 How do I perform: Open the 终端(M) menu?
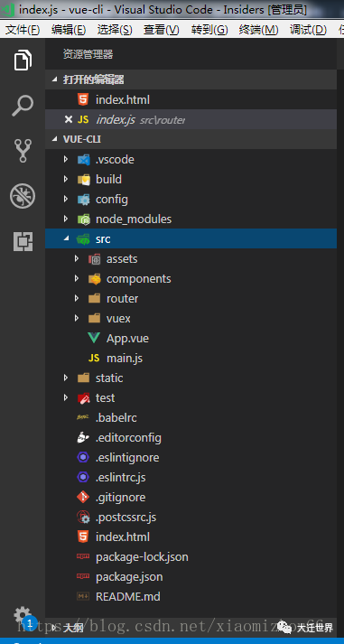click(x=258, y=30)
